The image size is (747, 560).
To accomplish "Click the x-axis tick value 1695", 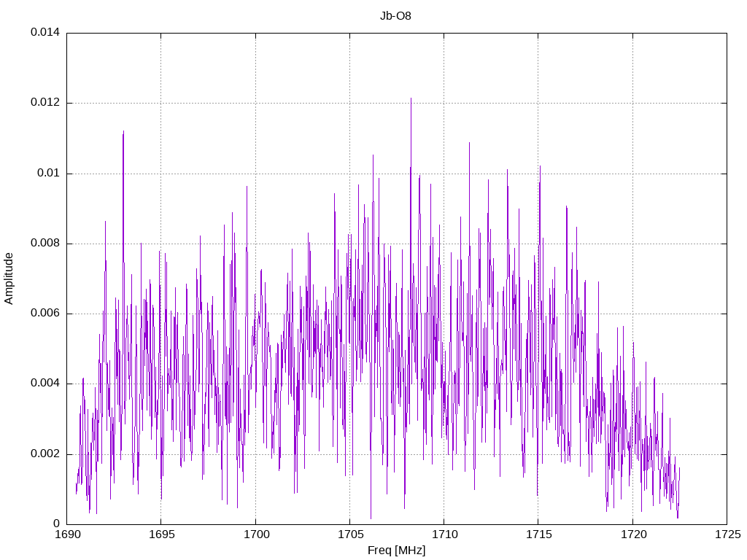I will (162, 534).
